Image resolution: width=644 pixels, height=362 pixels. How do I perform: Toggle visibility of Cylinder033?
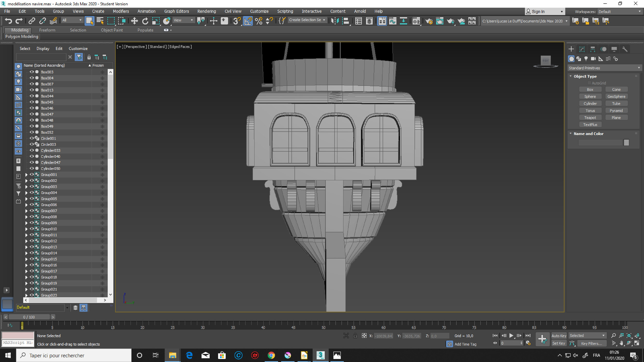tap(32, 150)
